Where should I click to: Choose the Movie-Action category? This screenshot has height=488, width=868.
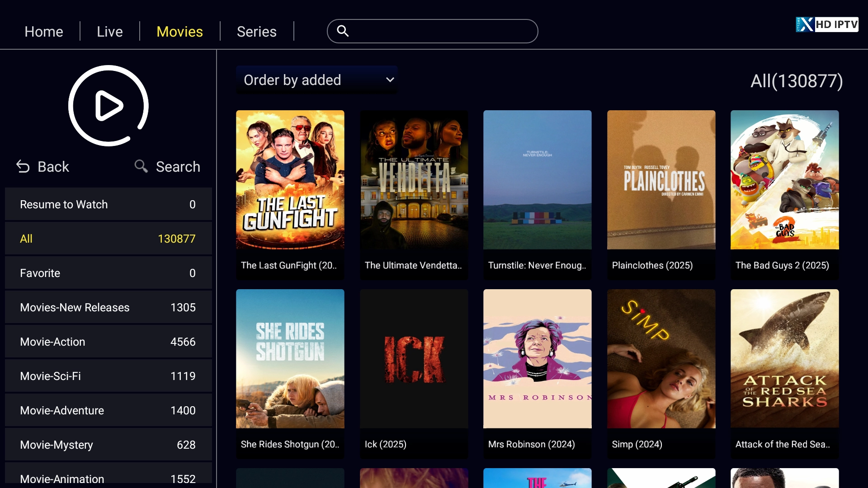108,342
